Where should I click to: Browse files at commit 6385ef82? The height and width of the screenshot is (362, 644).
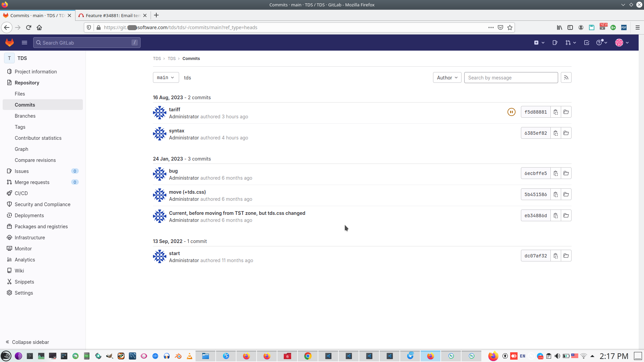click(566, 133)
